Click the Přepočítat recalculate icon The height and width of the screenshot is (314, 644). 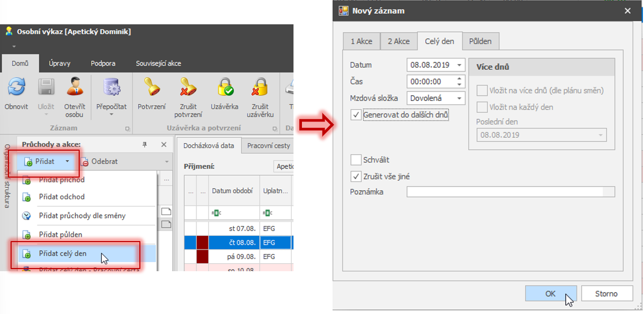111,87
